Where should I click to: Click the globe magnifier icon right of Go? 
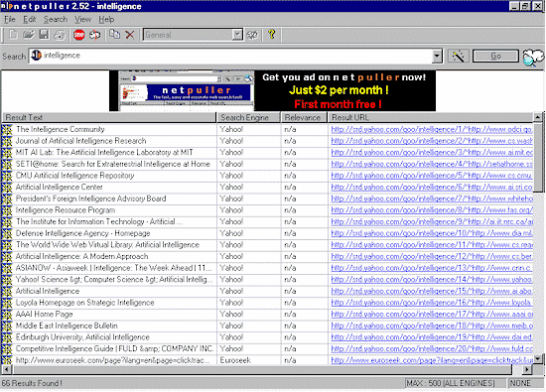pyautogui.click(x=533, y=58)
